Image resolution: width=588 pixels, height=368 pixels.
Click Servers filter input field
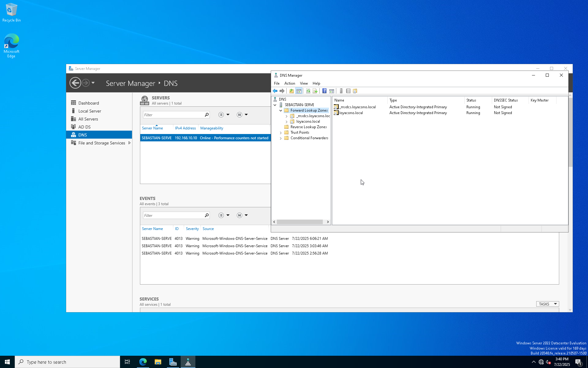point(173,115)
